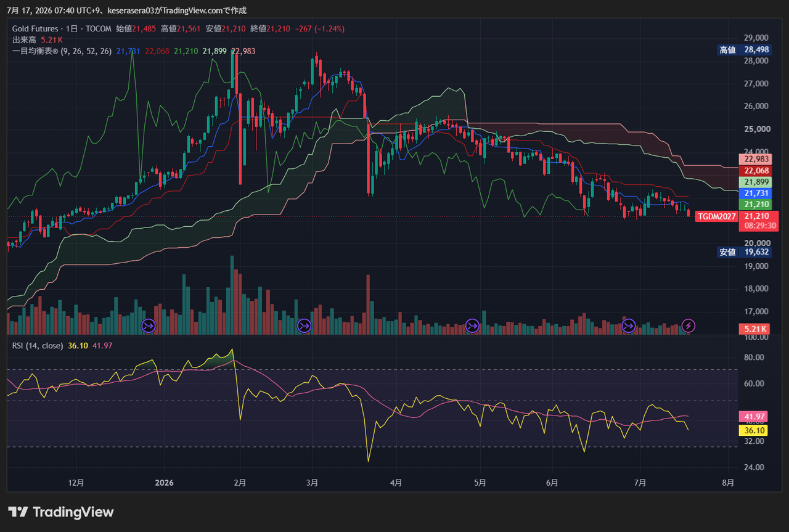
Task: Click the pink 41.97 RSI legend value
Action: point(102,346)
